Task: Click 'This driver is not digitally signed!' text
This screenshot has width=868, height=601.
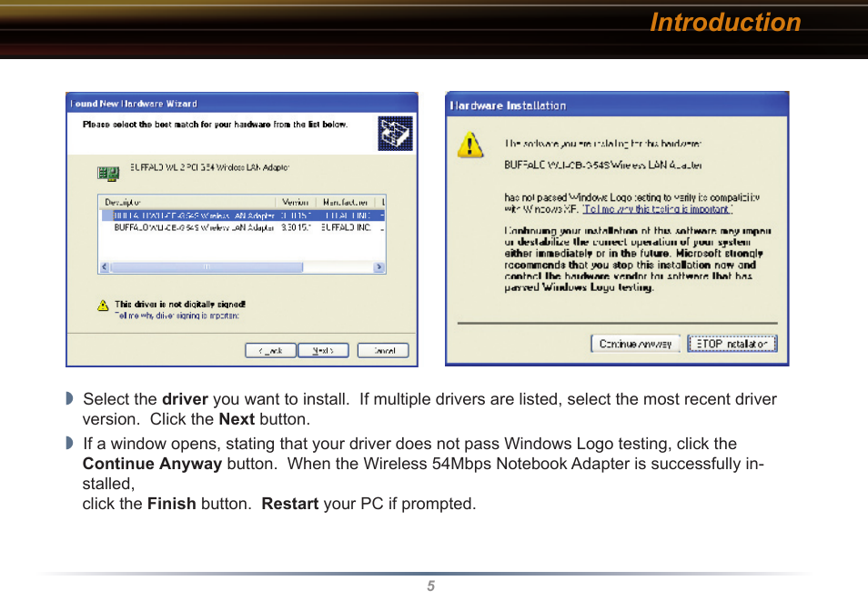Action: (x=180, y=305)
